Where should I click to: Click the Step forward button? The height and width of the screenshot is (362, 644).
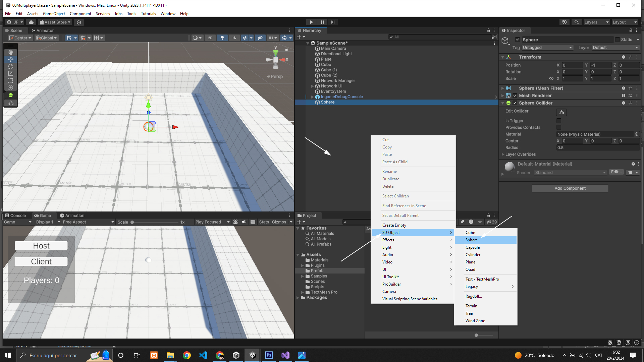333,22
